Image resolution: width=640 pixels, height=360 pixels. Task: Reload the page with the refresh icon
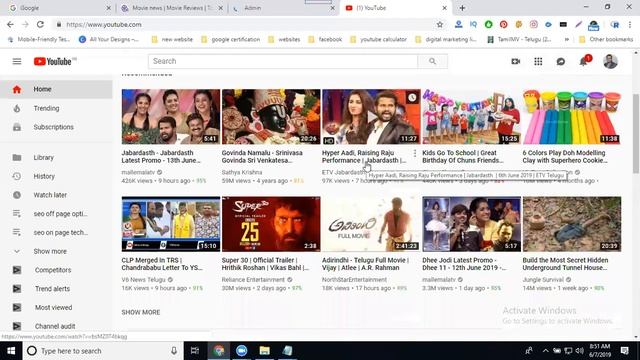pyautogui.click(x=40, y=24)
